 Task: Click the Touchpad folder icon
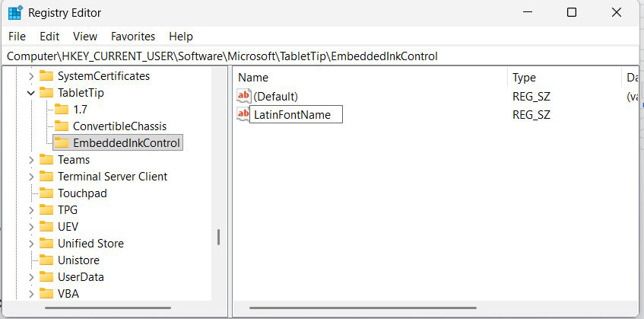(x=46, y=193)
